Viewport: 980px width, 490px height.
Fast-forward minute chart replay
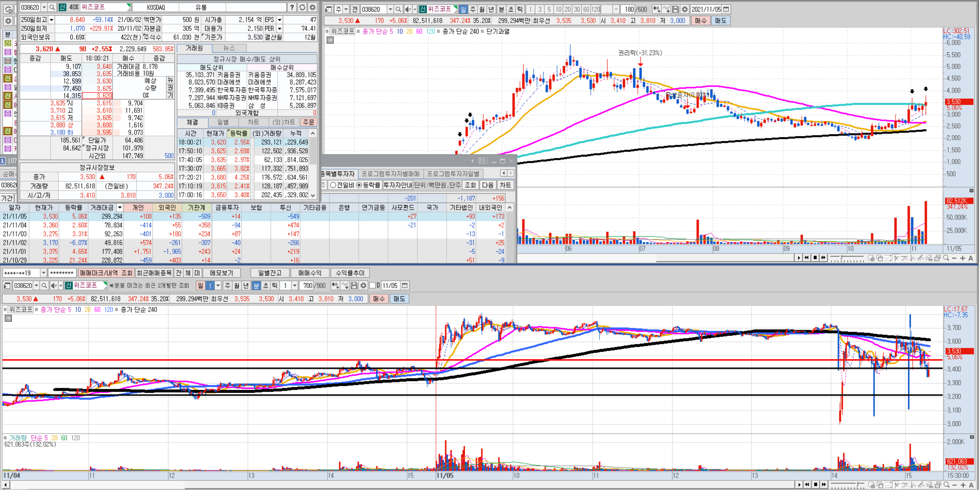(x=824, y=485)
